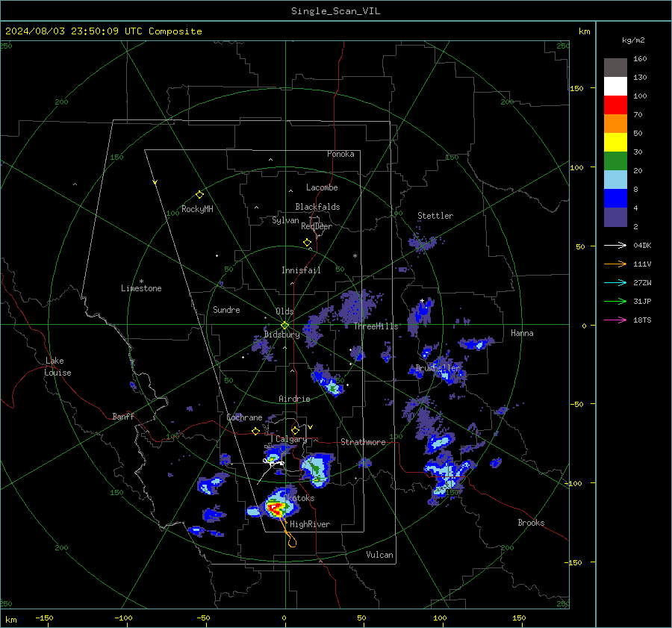Click the Calgary city label
The height and width of the screenshot is (628, 672).
tap(291, 439)
